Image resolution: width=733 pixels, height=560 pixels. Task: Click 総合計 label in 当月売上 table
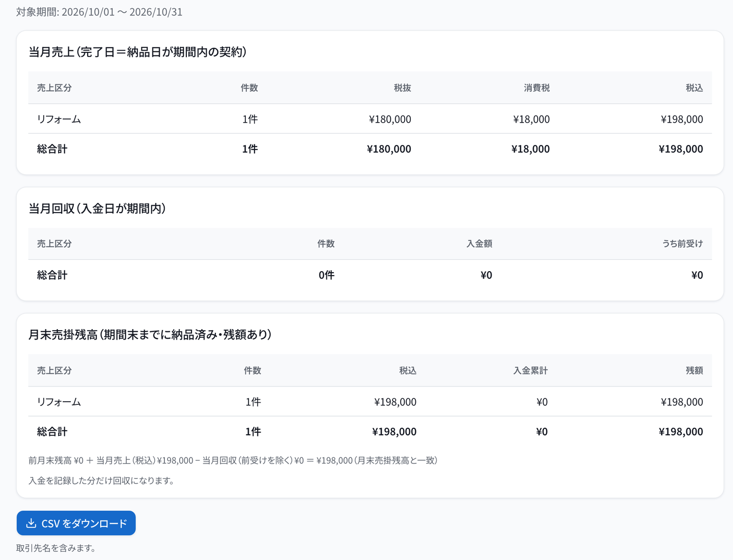click(52, 149)
